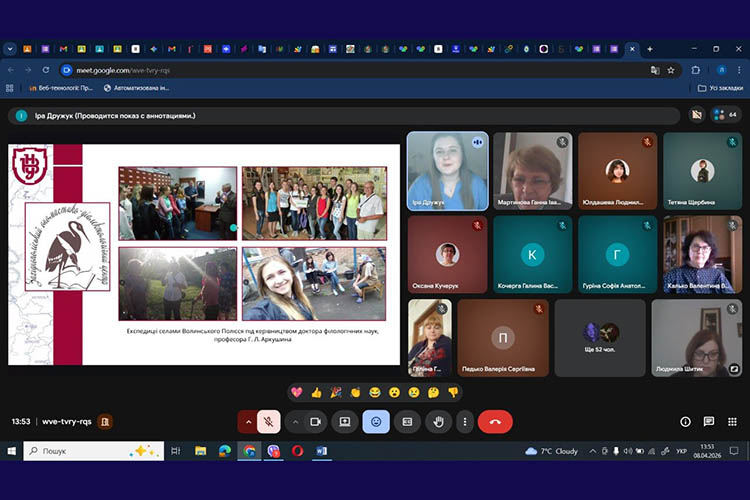This screenshot has width=750, height=500.
Task: Open more options three-dot menu
Action: click(466, 422)
